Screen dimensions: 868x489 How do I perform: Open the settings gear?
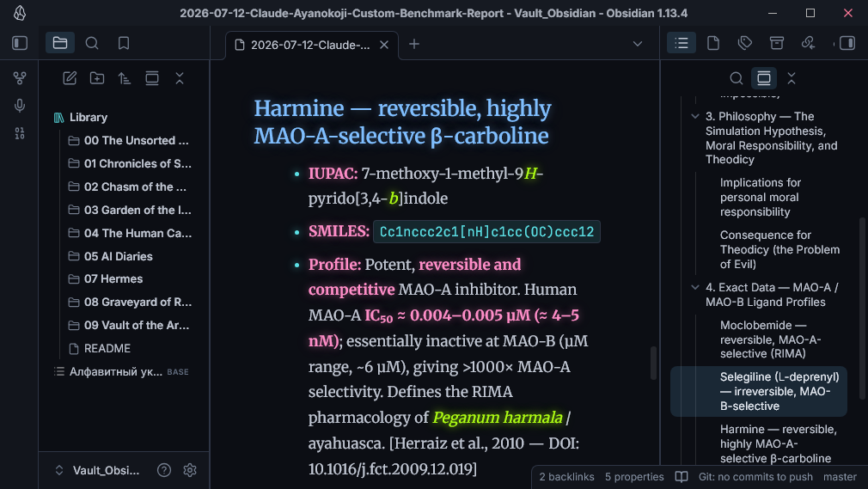coord(190,470)
